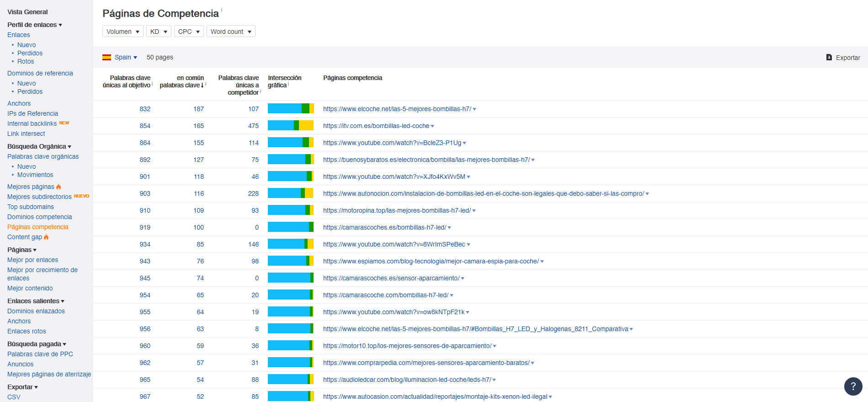Click the Spain flag icon
The height and width of the screenshot is (402, 868).
click(x=107, y=57)
